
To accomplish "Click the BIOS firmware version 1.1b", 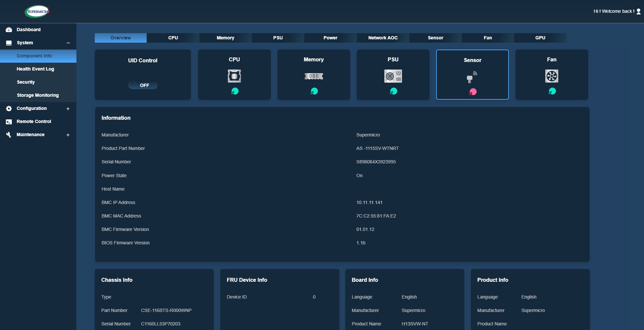I will point(361,243).
